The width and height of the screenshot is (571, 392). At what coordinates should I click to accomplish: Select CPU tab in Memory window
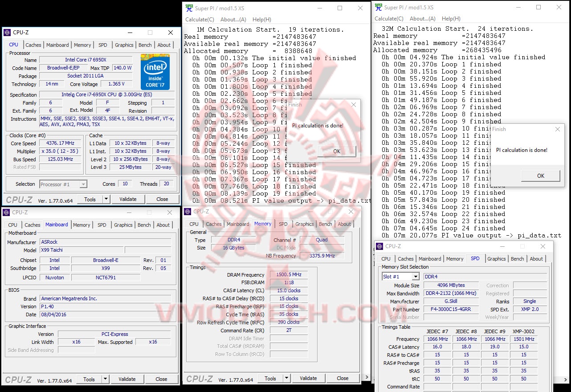pos(194,224)
